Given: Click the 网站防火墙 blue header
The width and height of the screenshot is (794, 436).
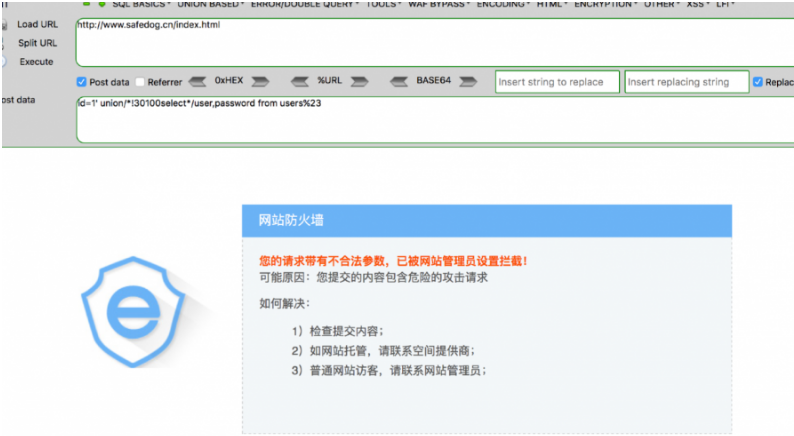Looking at the screenshot, I should coord(487,220).
